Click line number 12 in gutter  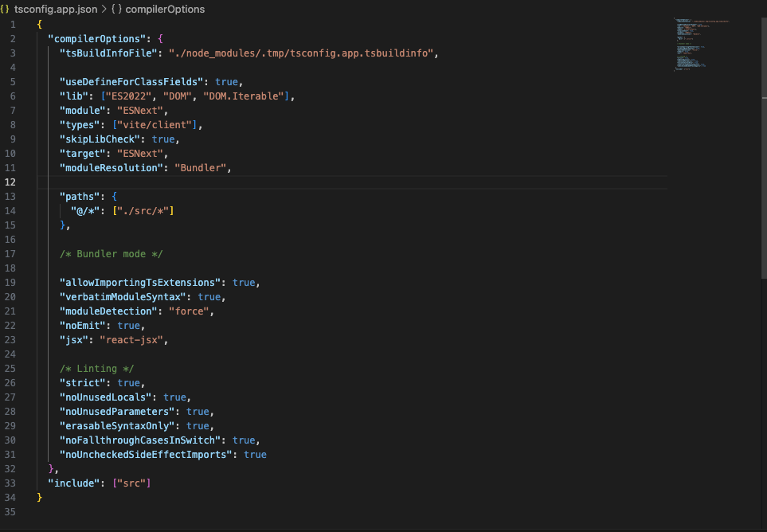[10, 182]
